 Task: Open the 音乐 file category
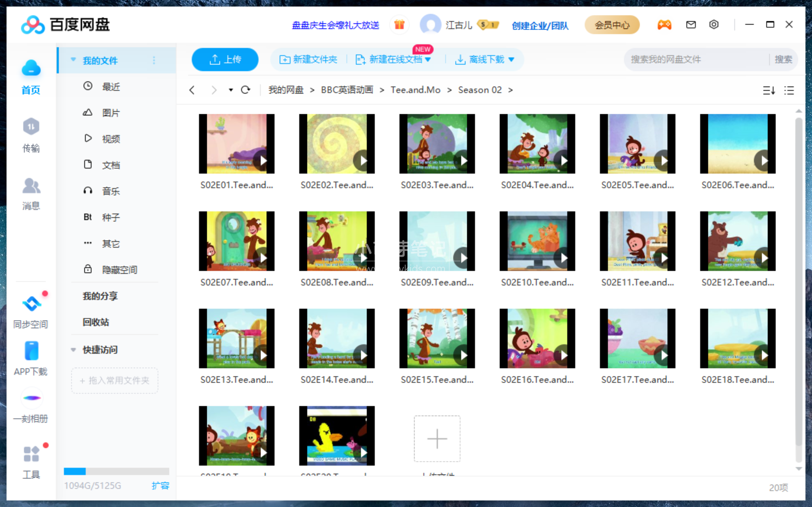pyautogui.click(x=110, y=191)
